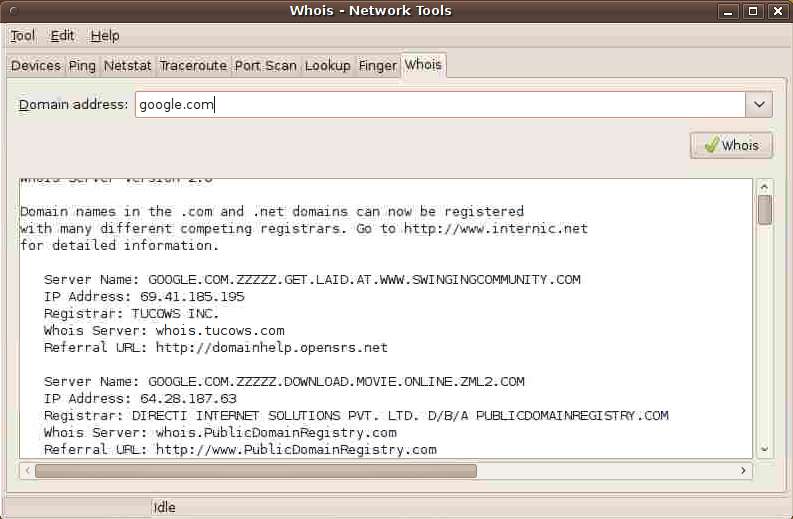Click the 'Domain address:' label
The width and height of the screenshot is (793, 519).
point(73,105)
